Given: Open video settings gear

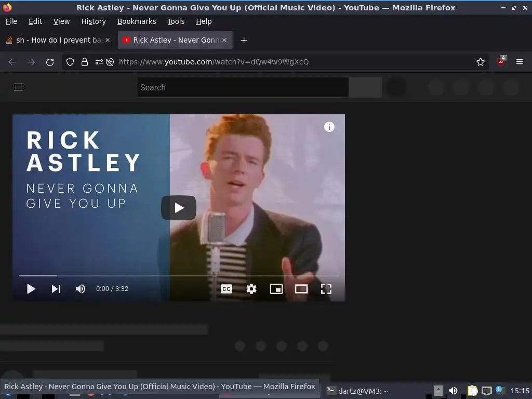Looking at the screenshot, I should pyautogui.click(x=251, y=289).
